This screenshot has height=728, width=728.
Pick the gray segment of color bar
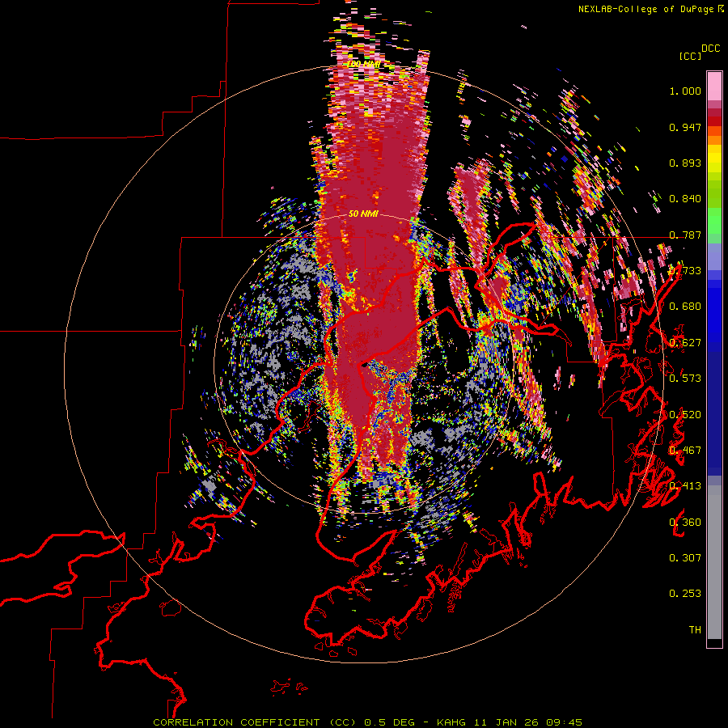[x=714, y=562]
